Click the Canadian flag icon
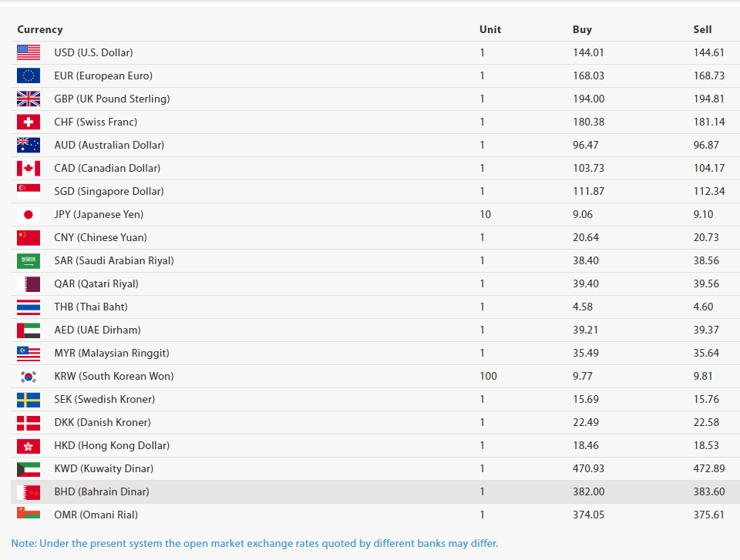This screenshot has height=560, width=740. pos(29,168)
